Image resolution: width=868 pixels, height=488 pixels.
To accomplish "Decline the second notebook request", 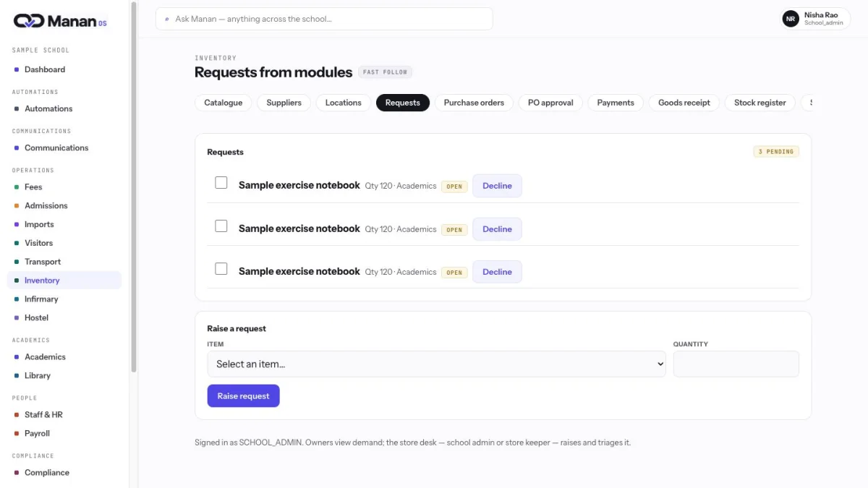I will tap(497, 229).
